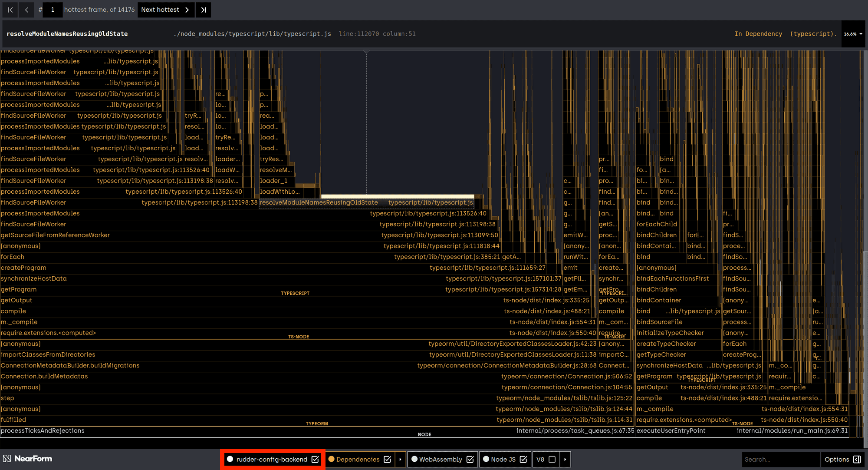
Task: Click the Options panel sidebar icon
Action: 857,459
